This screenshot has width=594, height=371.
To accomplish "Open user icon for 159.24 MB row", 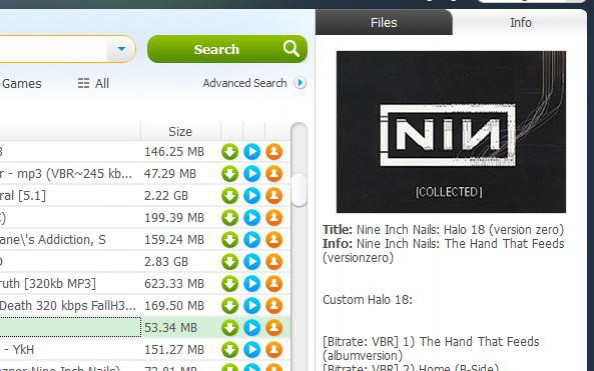I will [x=274, y=240].
